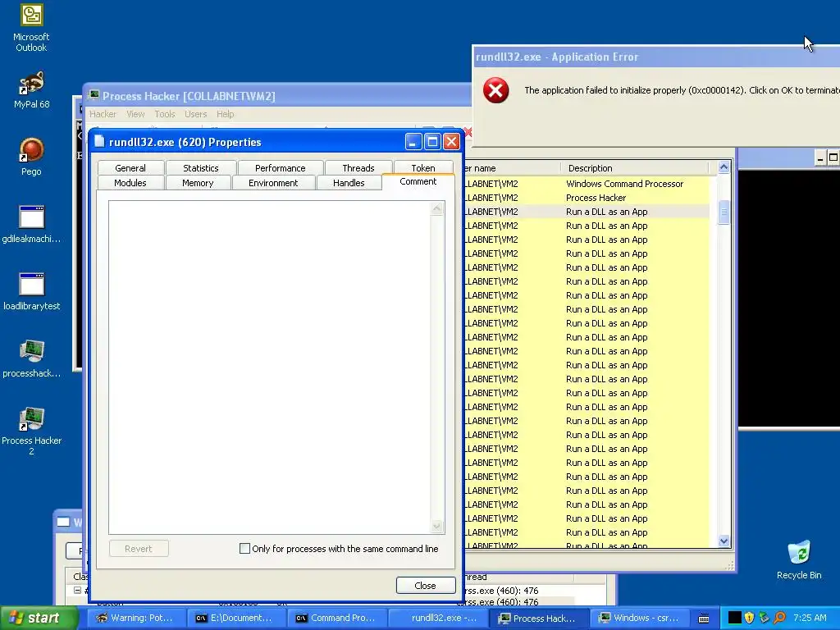The height and width of the screenshot is (630, 840).
Task: Select the gdileakmachi... desktop icon
Action: pyautogui.click(x=31, y=225)
